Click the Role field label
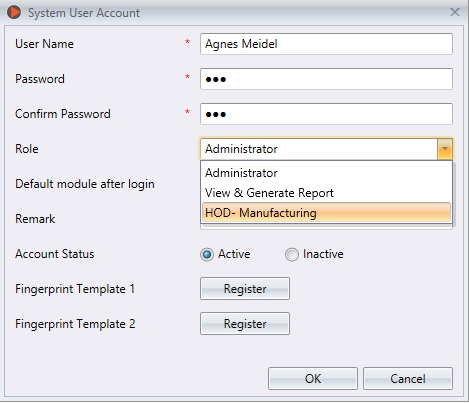The width and height of the screenshot is (469, 403). [27, 149]
